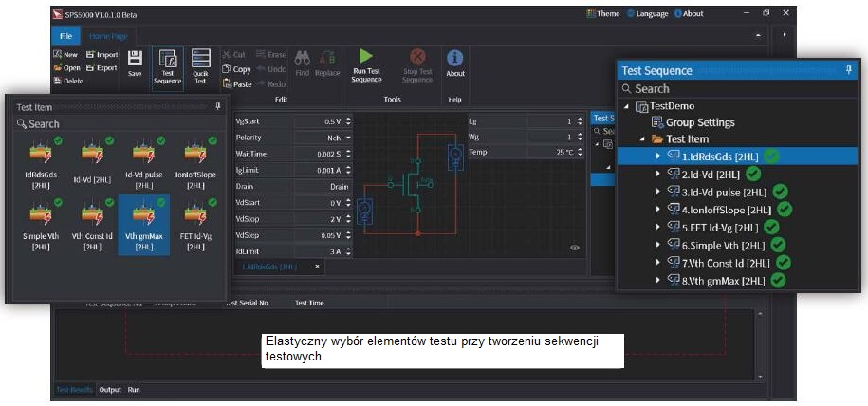Click the About info icon
The width and height of the screenshot is (868, 406).
coord(455,59)
